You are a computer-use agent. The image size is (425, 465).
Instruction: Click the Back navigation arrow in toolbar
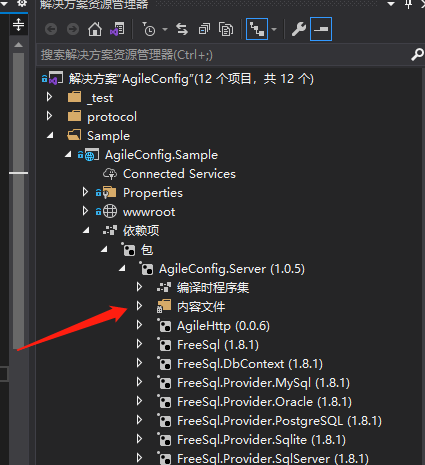[51, 29]
